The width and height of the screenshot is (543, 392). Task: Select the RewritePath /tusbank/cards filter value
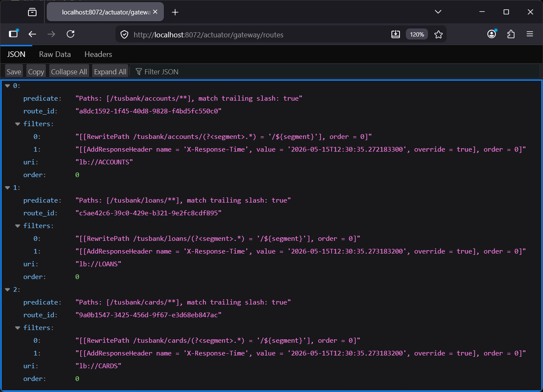[218, 341]
